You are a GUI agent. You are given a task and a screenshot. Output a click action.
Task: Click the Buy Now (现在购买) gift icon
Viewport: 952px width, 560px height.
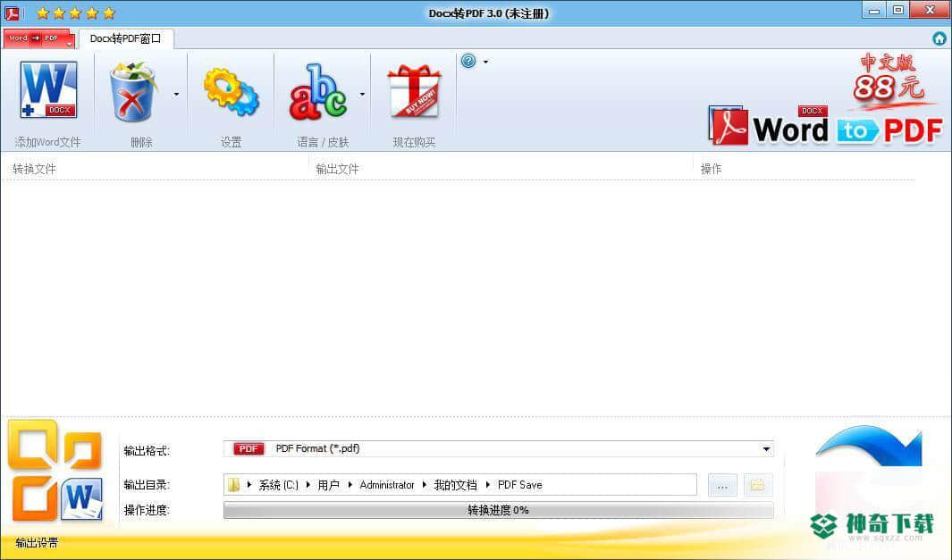(414, 92)
